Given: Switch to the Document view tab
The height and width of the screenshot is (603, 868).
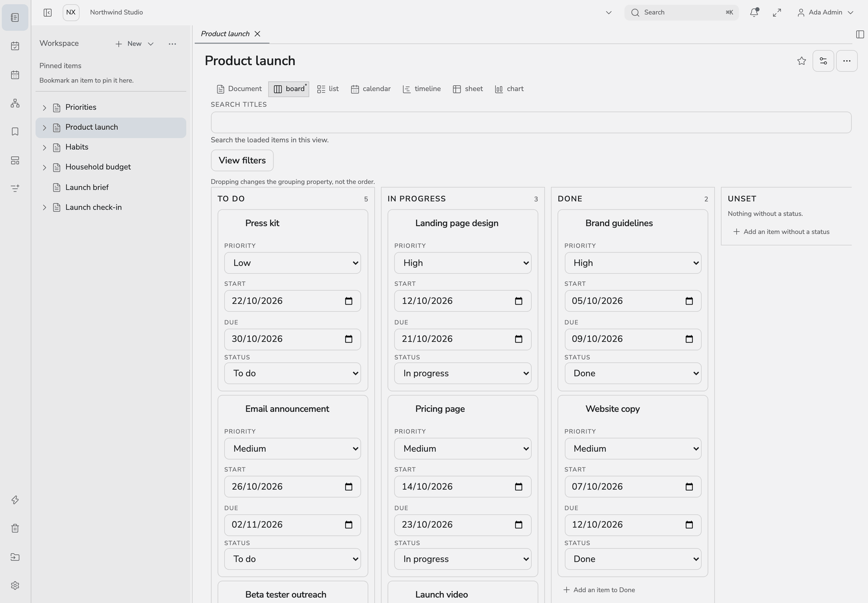Looking at the screenshot, I should click(x=239, y=89).
